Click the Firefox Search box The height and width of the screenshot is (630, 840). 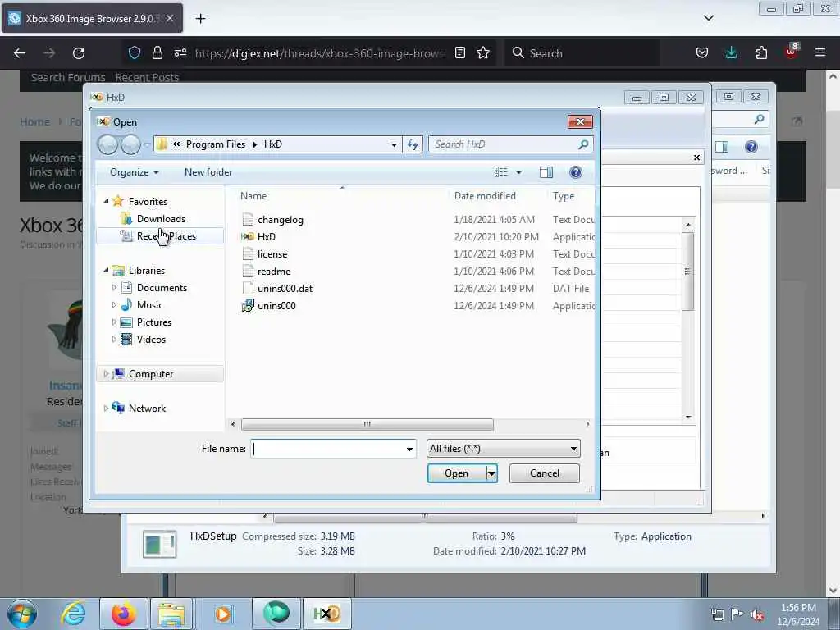(x=582, y=53)
